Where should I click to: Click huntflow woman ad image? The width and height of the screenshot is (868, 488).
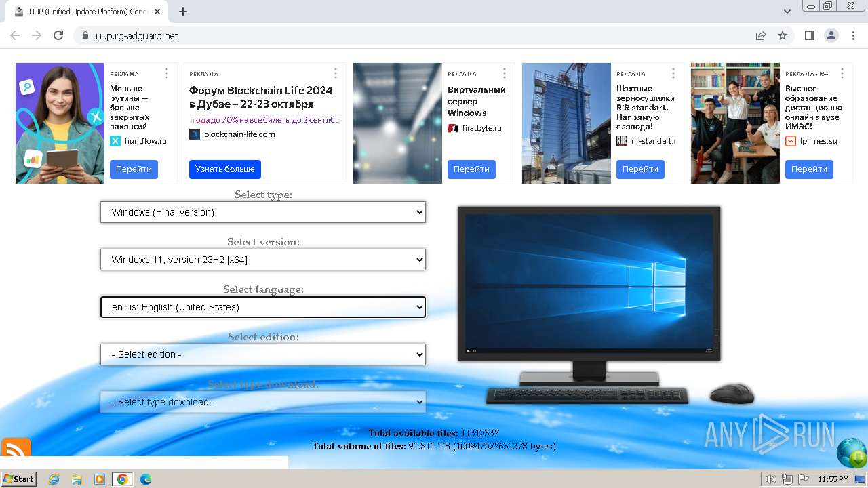[x=60, y=123]
